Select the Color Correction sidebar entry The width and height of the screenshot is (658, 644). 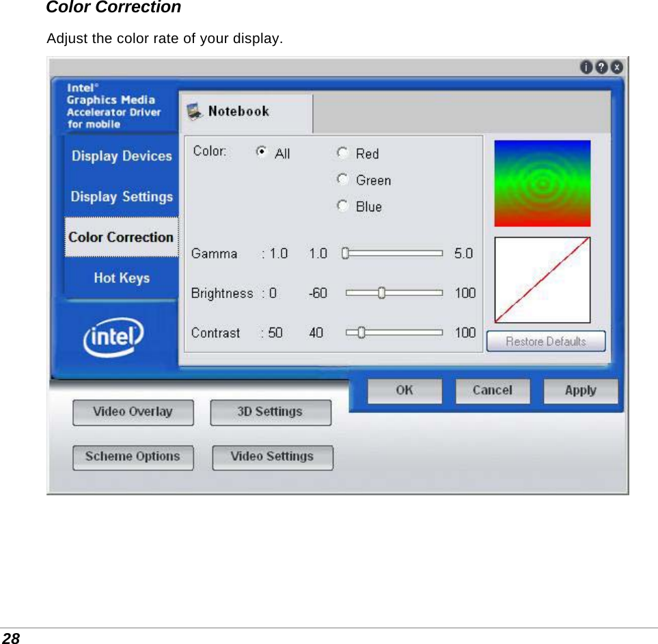[121, 237]
